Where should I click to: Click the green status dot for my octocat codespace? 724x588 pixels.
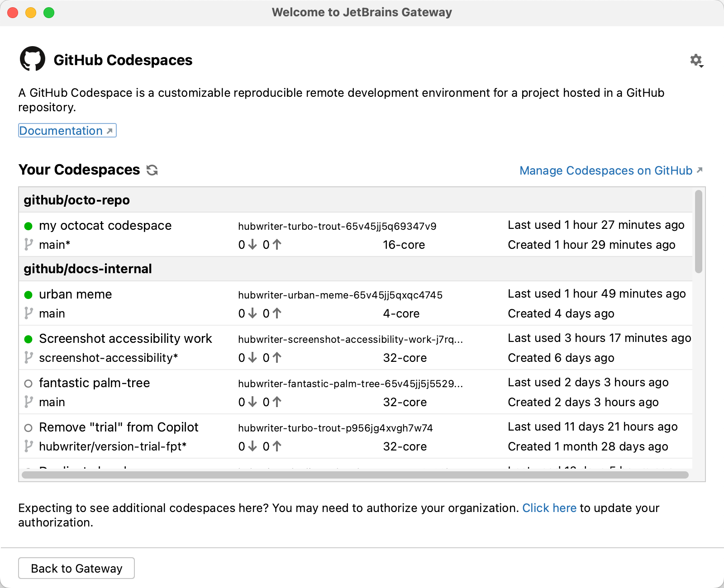click(x=29, y=225)
